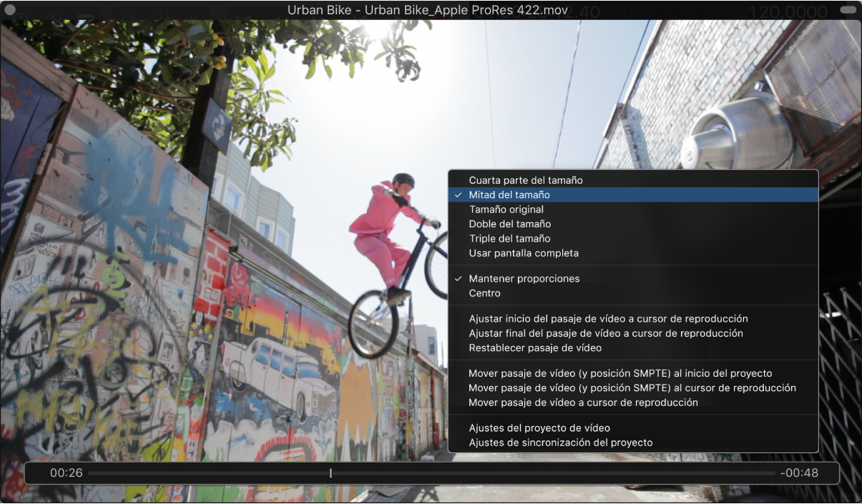Open 'Ajustes de sincronización del proyecto'
Viewport: 862px width, 504px height.
click(561, 443)
